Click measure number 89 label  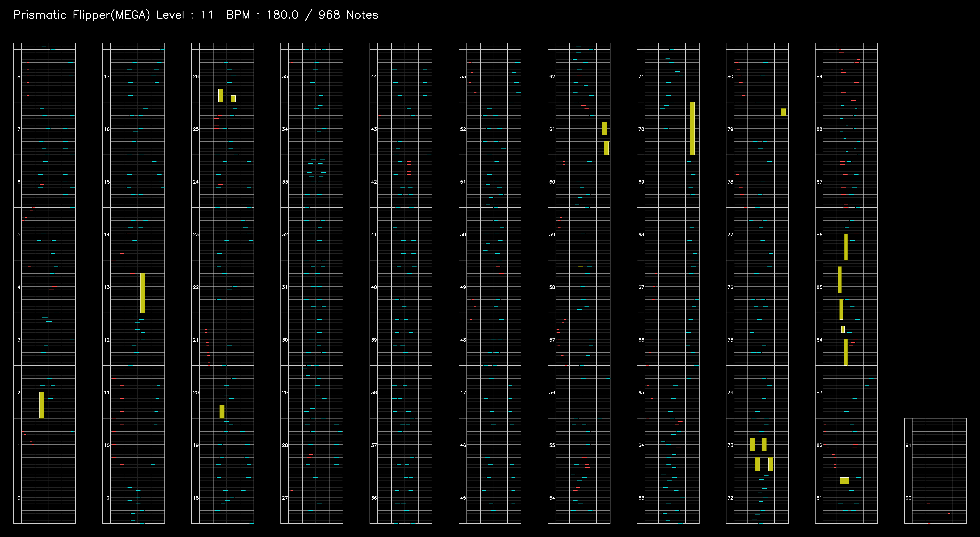coord(819,76)
